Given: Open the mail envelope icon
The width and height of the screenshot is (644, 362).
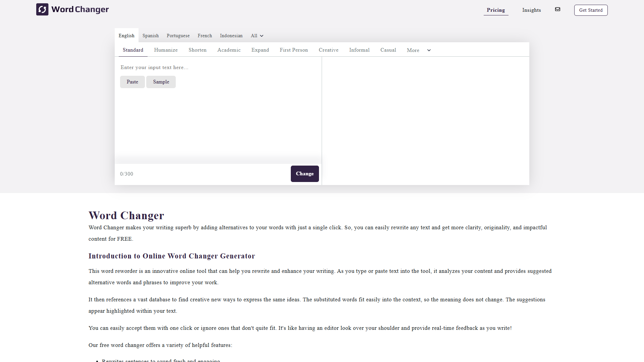Looking at the screenshot, I should (557, 9).
